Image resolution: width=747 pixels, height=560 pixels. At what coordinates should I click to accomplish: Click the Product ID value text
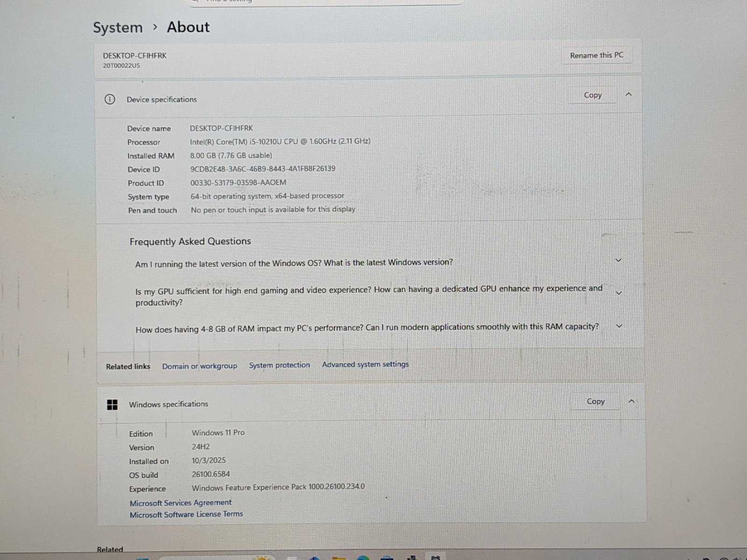pyautogui.click(x=238, y=182)
